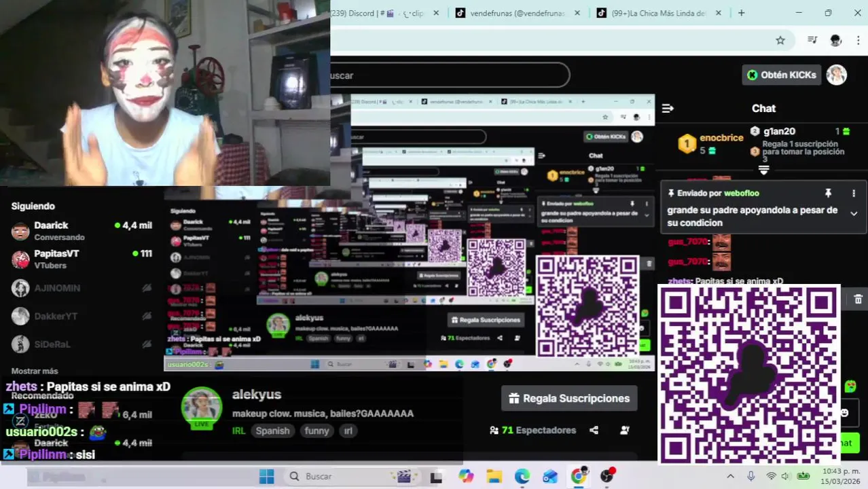Click the Siguiendo heading

click(33, 206)
